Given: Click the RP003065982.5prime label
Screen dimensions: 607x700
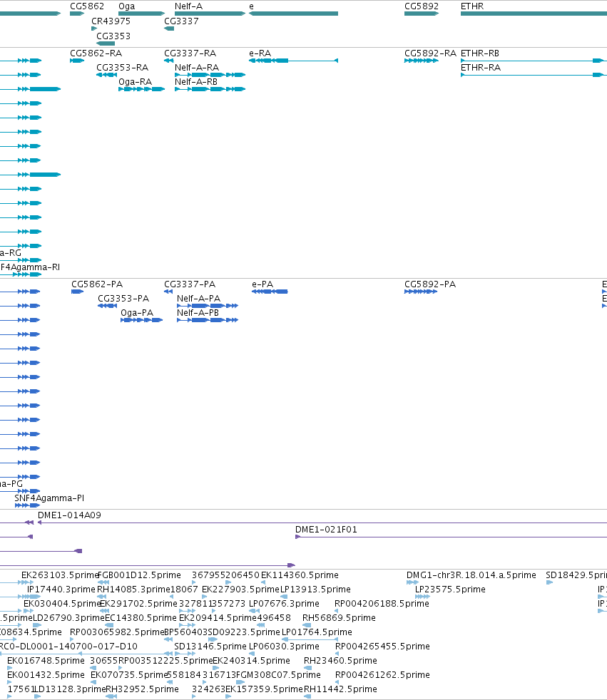Looking at the screenshot, I should tap(117, 632).
